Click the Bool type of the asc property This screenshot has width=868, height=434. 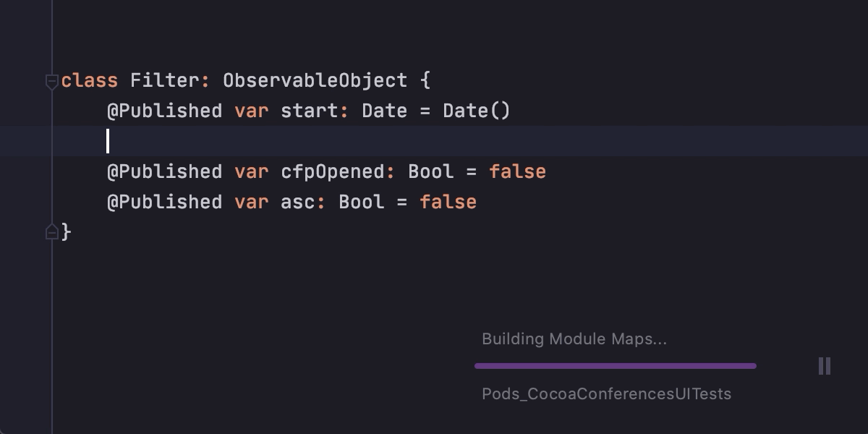[x=360, y=202]
